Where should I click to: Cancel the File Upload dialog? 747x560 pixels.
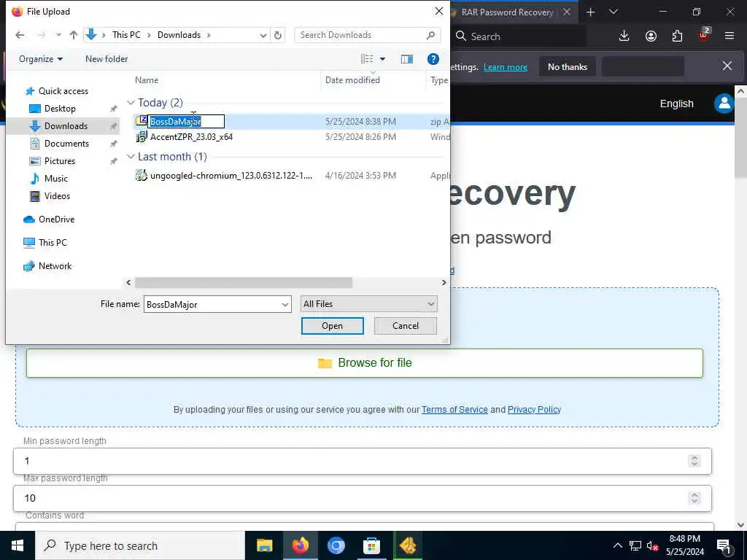[406, 326]
